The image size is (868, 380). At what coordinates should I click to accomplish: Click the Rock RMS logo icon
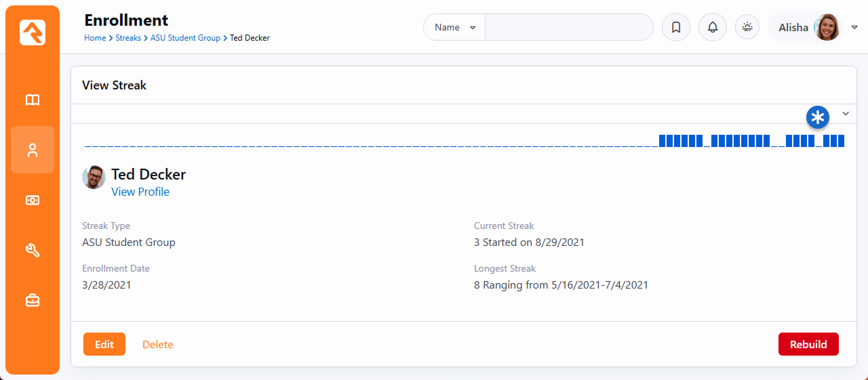[x=33, y=33]
